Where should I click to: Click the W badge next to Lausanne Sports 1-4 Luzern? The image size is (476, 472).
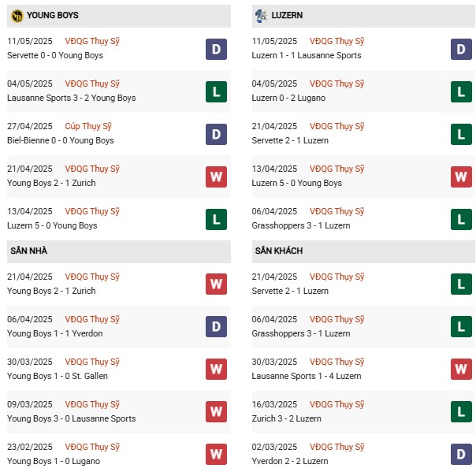pos(461,369)
